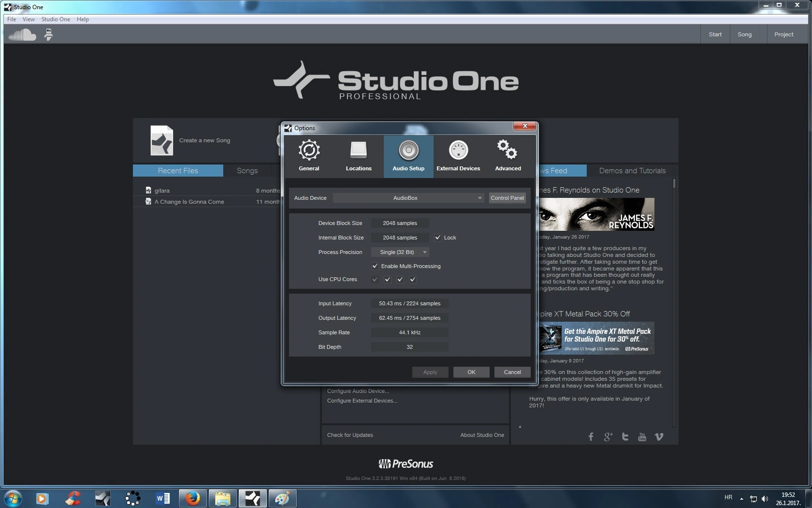
Task: Toggle the second CPU core checkbox
Action: (x=387, y=279)
